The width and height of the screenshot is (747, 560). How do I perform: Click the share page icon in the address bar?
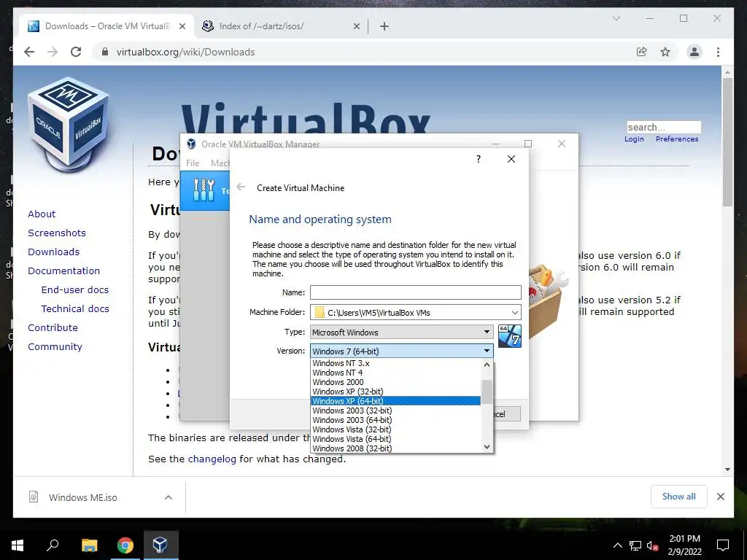[x=642, y=52]
